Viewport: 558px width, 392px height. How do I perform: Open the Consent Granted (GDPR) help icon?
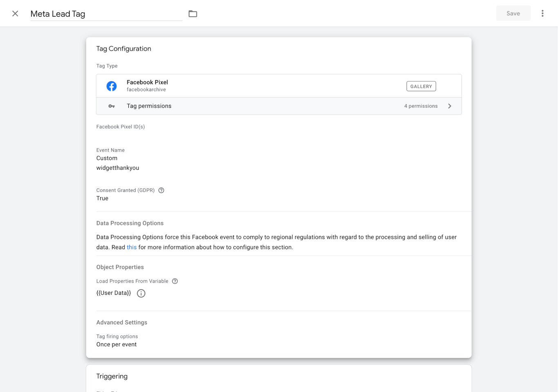(x=161, y=190)
